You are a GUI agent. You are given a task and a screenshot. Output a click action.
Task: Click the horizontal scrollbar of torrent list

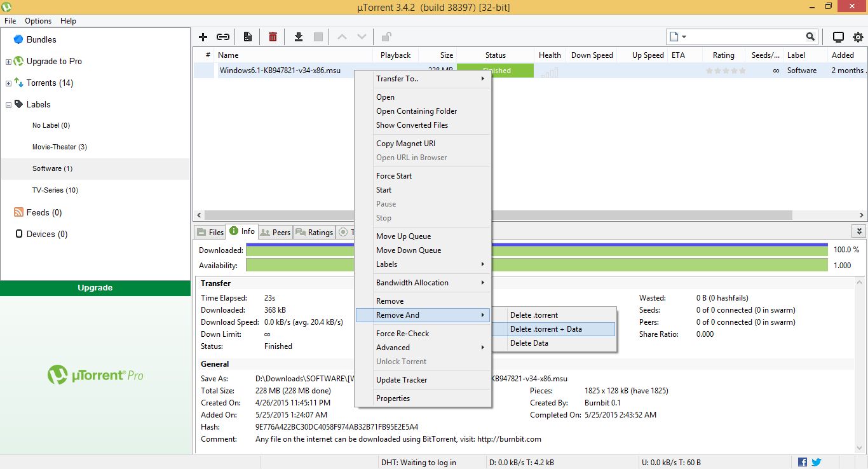pos(498,215)
